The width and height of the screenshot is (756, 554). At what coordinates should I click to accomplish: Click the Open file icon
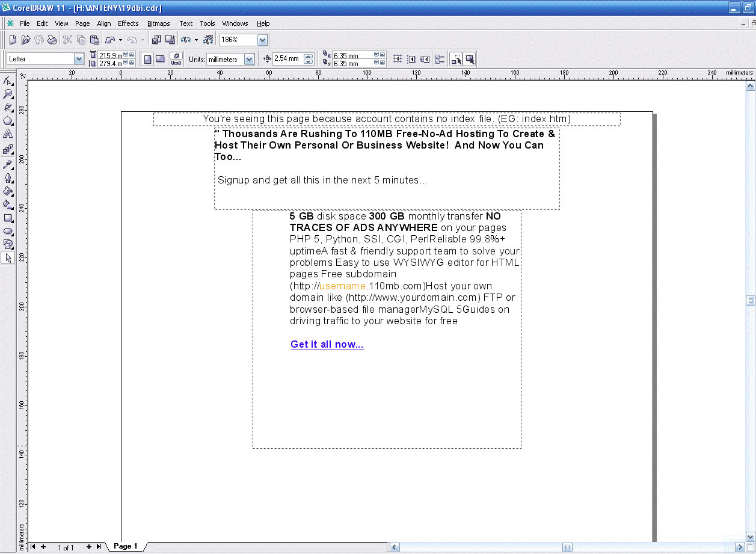(26, 40)
